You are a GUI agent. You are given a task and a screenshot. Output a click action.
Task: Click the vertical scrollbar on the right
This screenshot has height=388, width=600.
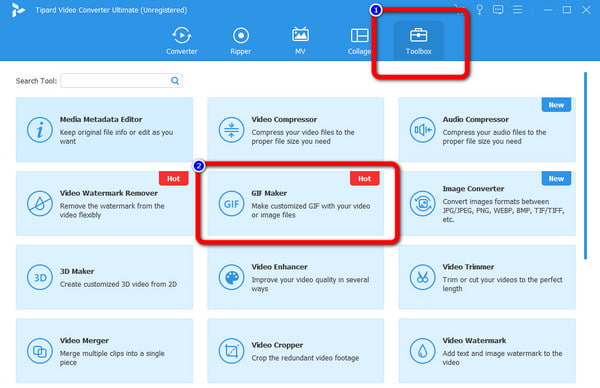[585, 166]
